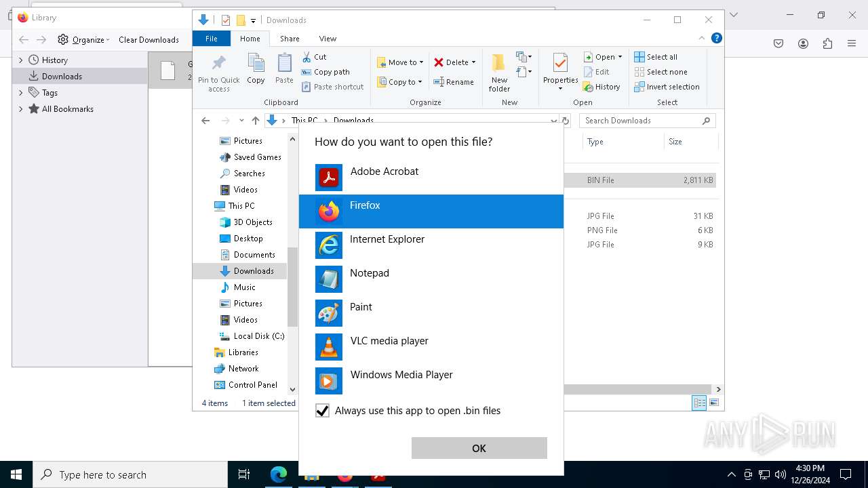Viewport: 868px width, 488px height.
Task: Open Microsoft Edge from taskbar
Action: [x=279, y=474]
